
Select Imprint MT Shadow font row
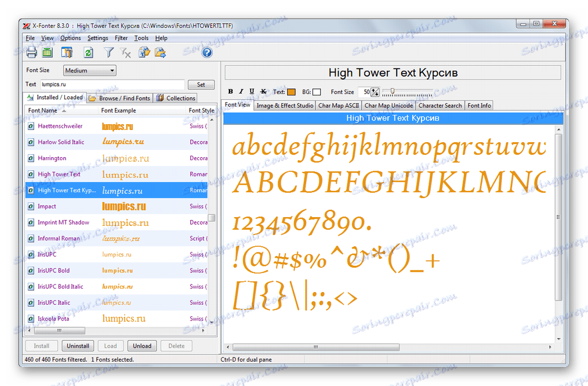116,223
